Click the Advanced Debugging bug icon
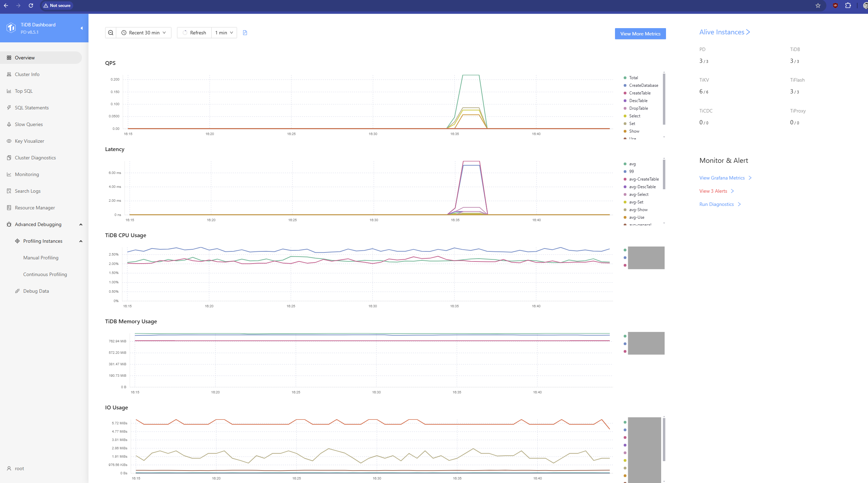The image size is (868, 483). 9,224
